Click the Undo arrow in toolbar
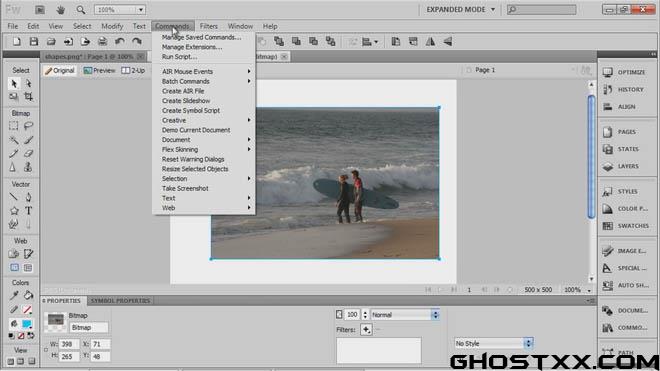Image resolution: width=660 pixels, height=371 pixels. point(120,41)
